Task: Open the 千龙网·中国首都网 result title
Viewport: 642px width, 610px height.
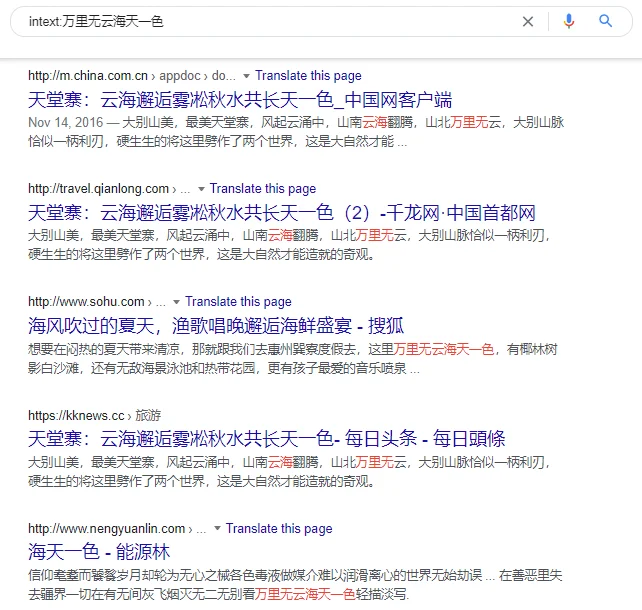Action: coord(282,213)
